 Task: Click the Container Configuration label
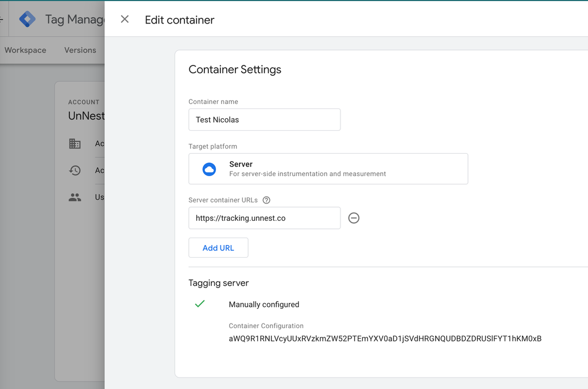(x=266, y=326)
